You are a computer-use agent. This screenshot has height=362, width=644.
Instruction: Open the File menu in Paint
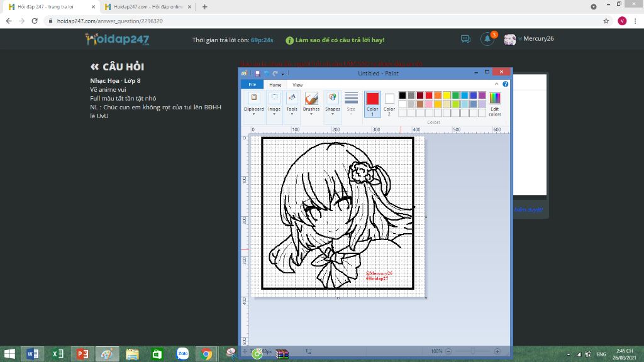[x=252, y=85]
